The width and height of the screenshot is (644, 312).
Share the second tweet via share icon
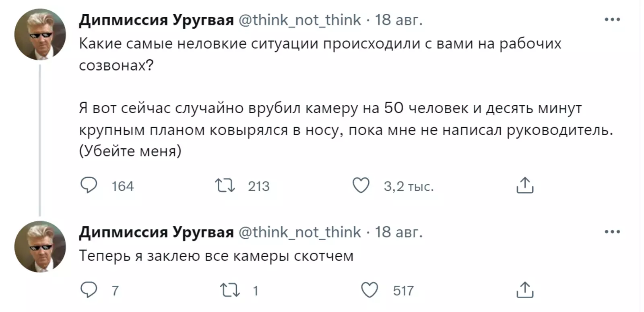click(x=524, y=290)
